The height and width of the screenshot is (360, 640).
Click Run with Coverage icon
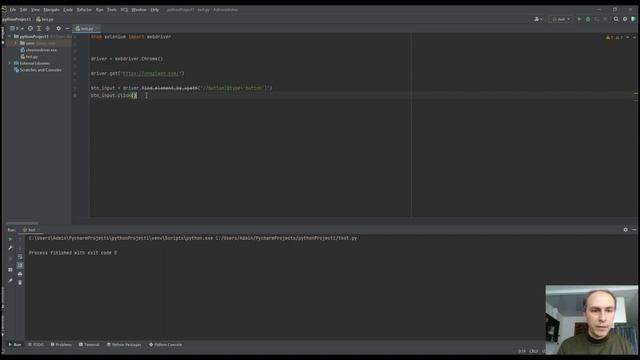596,19
